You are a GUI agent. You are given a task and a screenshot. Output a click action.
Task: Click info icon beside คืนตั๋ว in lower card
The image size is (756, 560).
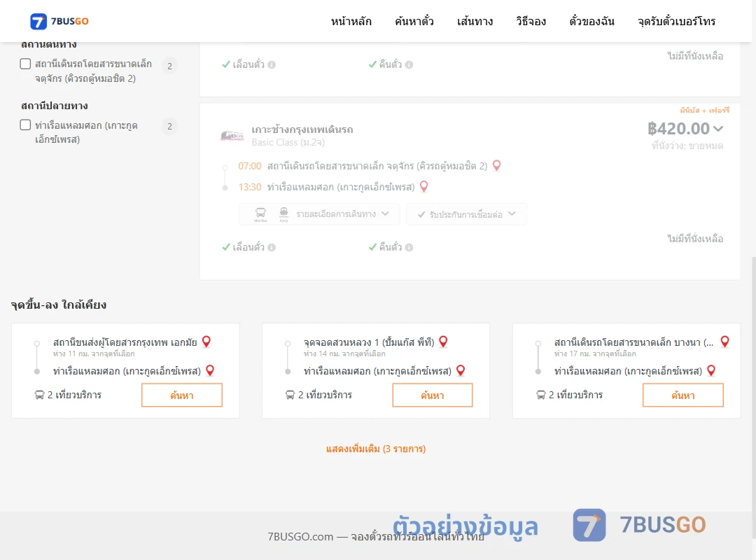point(409,247)
